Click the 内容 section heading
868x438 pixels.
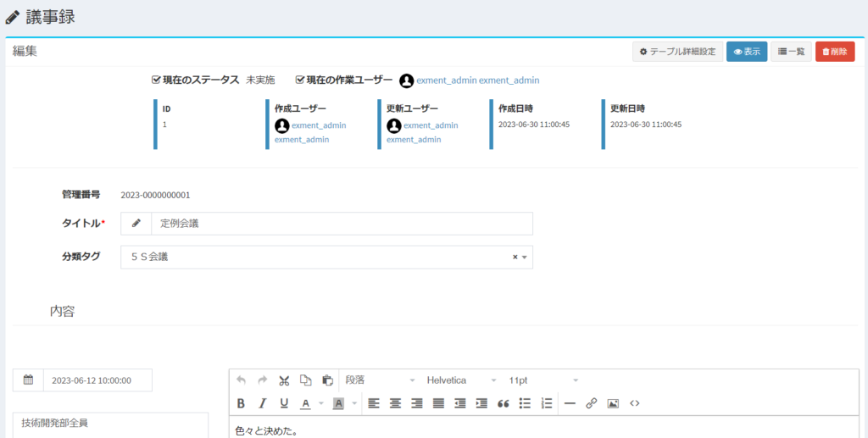point(63,312)
